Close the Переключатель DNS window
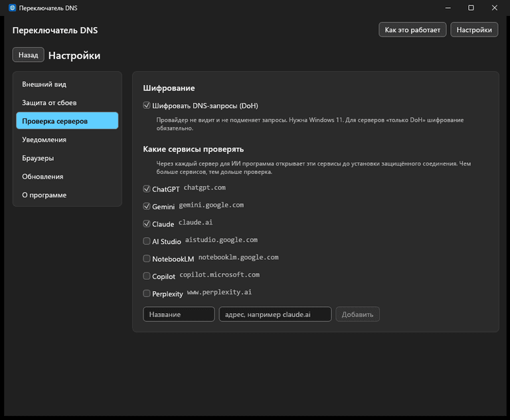Viewport: 510px width, 420px height. 494,8
